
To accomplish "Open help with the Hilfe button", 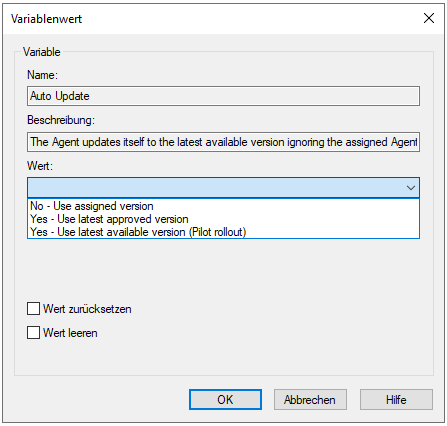I will [x=396, y=399].
